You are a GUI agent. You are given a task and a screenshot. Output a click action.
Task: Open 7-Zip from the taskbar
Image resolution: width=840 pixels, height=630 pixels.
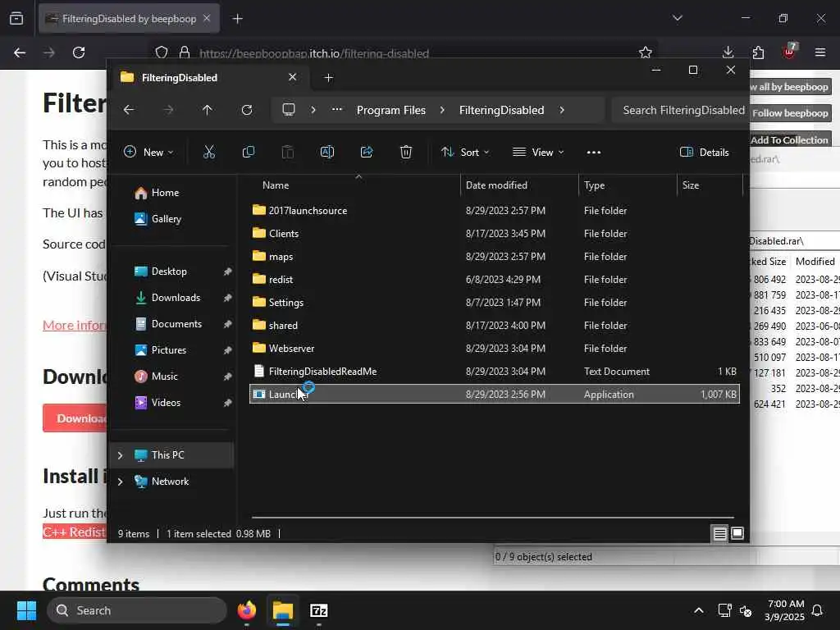pyautogui.click(x=319, y=610)
